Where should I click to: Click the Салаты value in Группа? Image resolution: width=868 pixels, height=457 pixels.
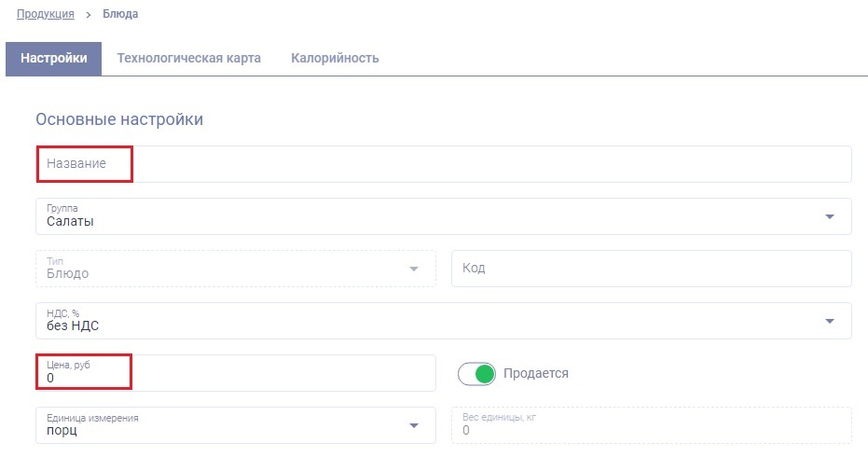pyautogui.click(x=71, y=222)
